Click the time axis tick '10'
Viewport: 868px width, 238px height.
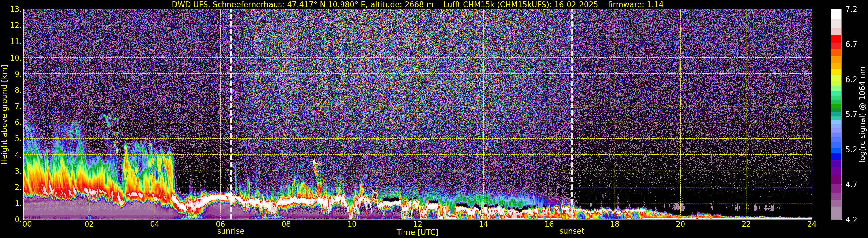(352, 224)
